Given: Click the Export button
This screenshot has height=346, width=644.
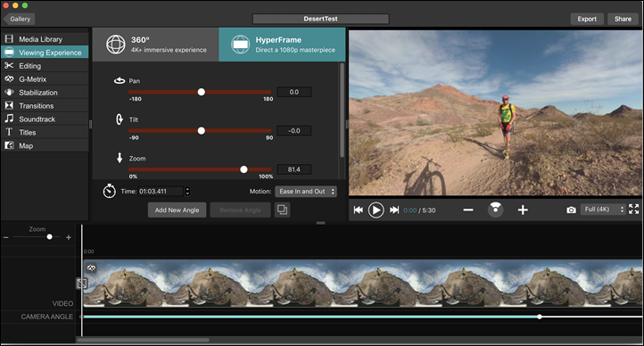Looking at the screenshot, I should 587,19.
